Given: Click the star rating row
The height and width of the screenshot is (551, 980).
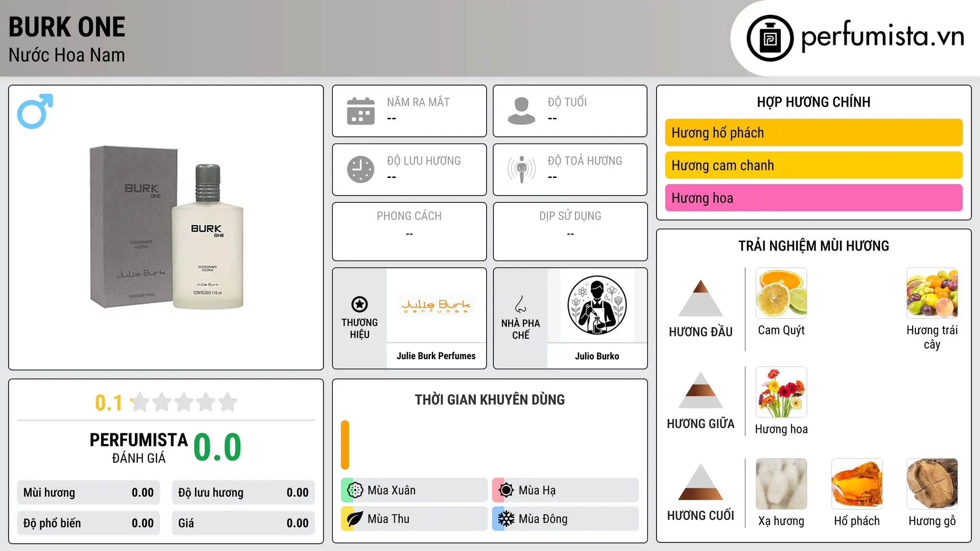Looking at the screenshot, I should tap(184, 402).
